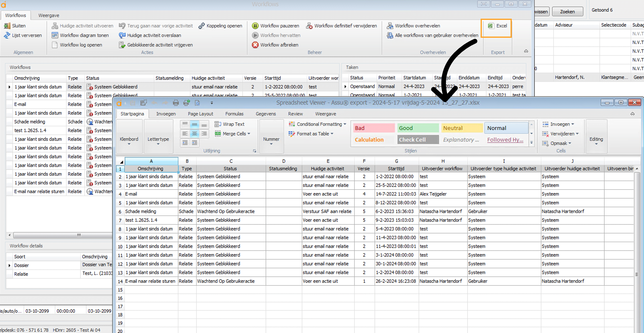Viewport: 644px width, 333px height.
Task: Select align text right icon
Action: tap(204, 134)
